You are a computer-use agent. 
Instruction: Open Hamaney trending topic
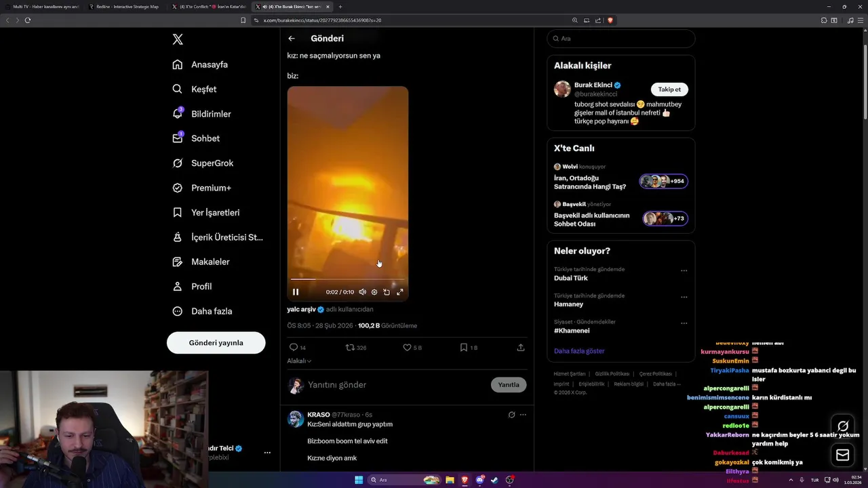pyautogui.click(x=568, y=304)
